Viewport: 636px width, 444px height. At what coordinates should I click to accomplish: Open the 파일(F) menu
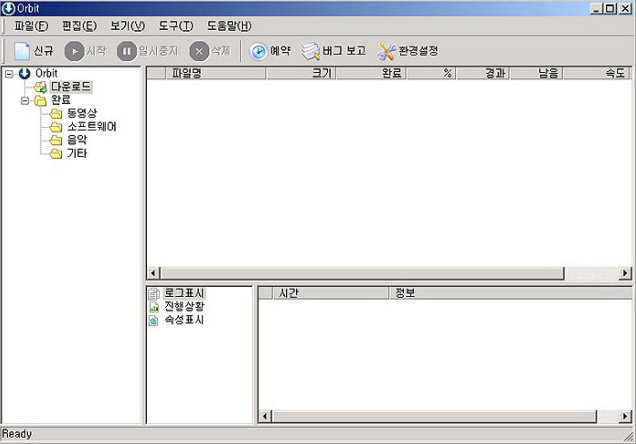point(32,26)
